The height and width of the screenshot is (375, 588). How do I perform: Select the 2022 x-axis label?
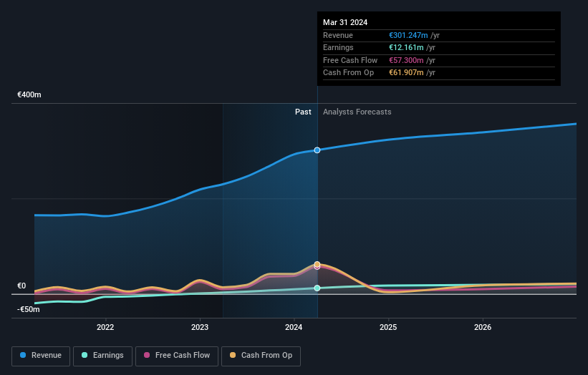105,328
